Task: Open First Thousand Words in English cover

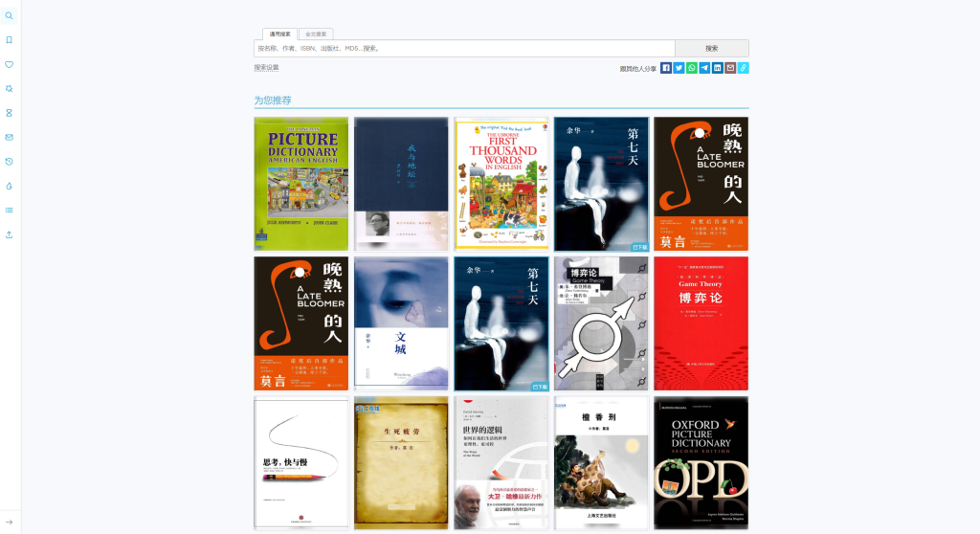Action: tap(501, 184)
